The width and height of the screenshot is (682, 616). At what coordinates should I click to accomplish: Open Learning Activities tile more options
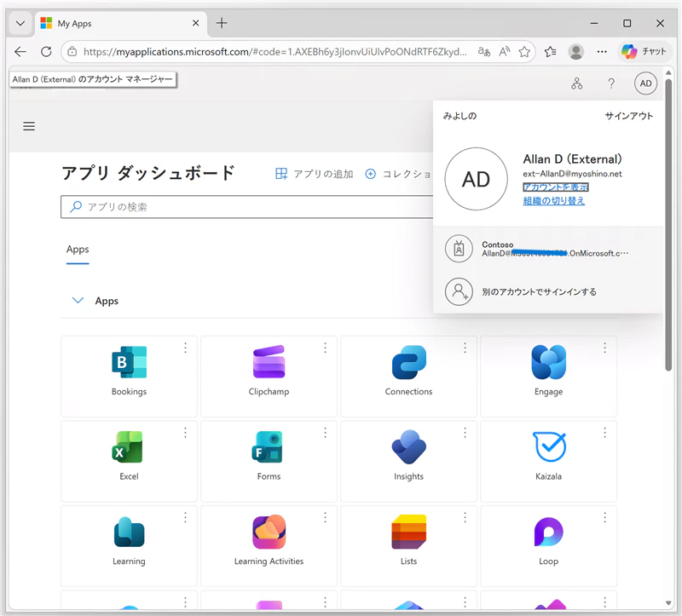(325, 517)
